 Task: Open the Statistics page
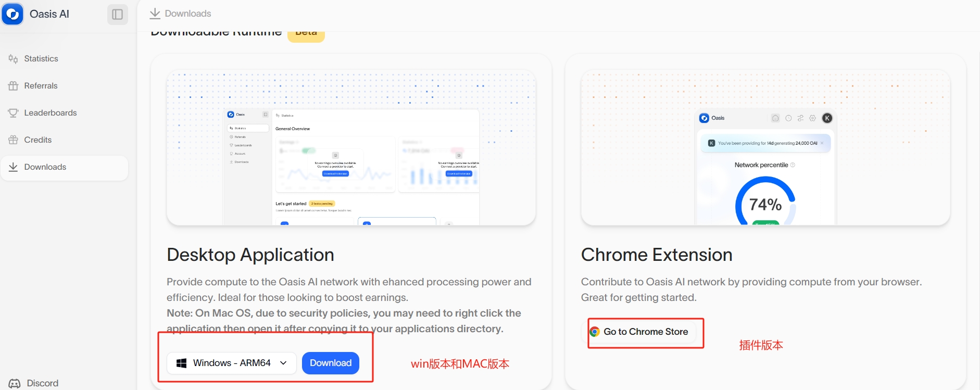(x=65, y=59)
